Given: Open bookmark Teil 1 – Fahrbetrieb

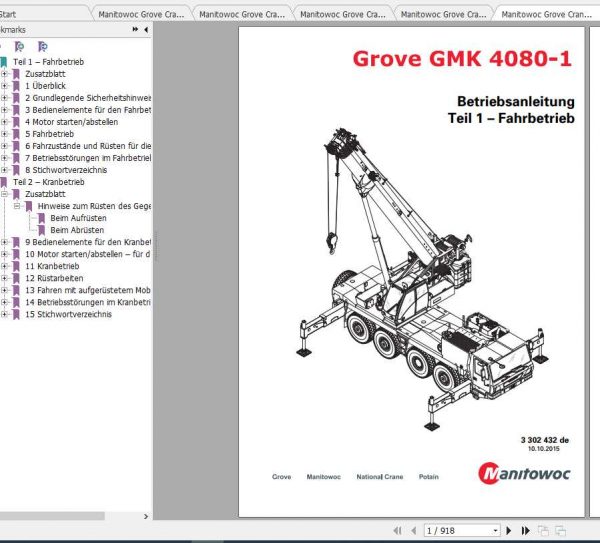Looking at the screenshot, I should point(49,62).
